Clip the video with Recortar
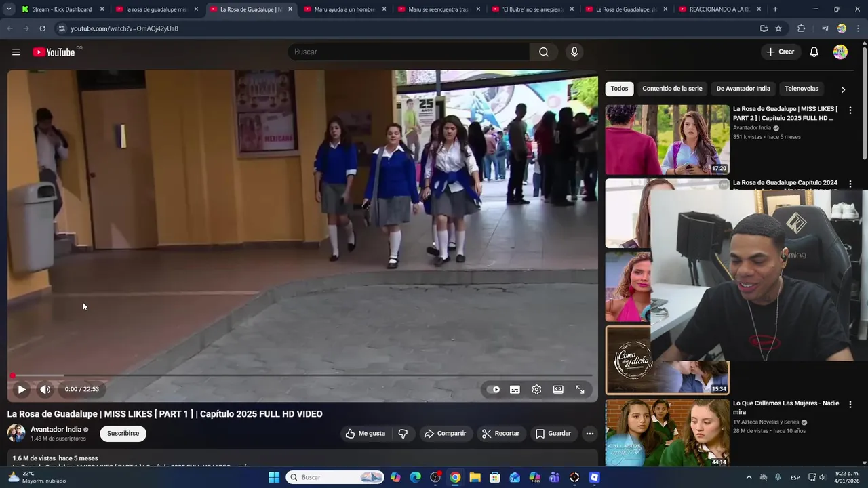This screenshot has height=488, width=868. pyautogui.click(x=500, y=434)
